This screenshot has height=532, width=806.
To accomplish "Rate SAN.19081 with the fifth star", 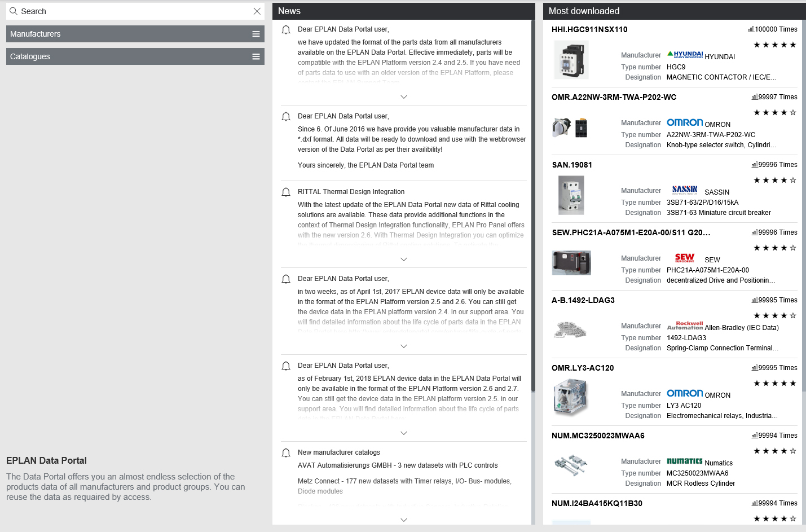I will click(x=793, y=181).
